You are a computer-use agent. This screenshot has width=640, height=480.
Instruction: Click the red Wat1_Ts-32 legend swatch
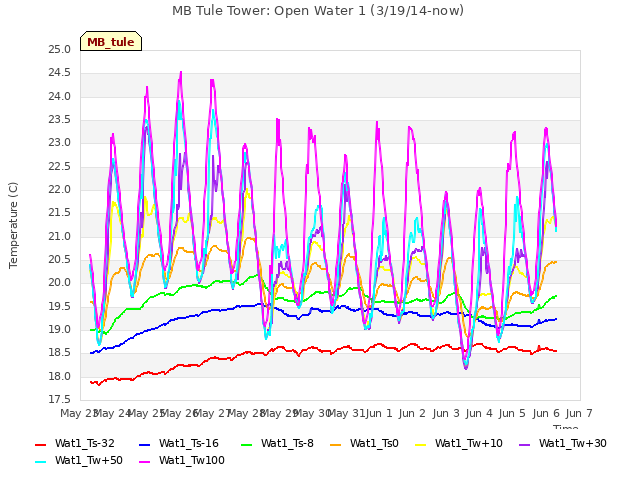(41, 444)
